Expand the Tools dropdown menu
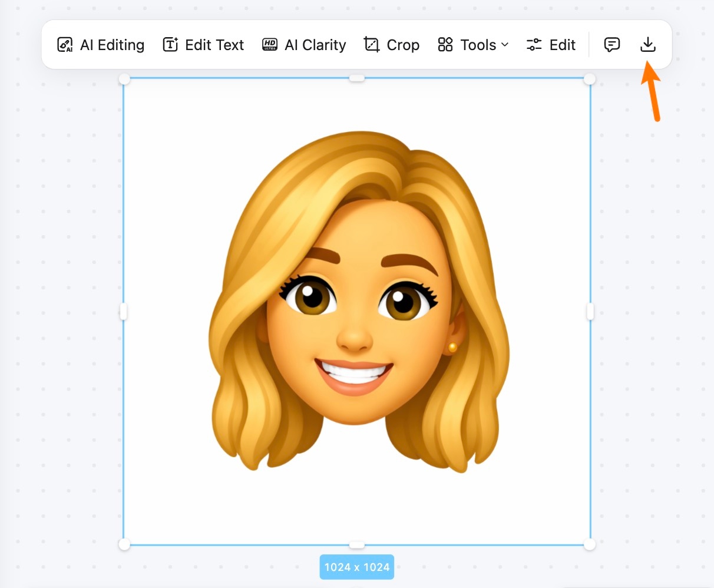Screen dimensions: 714x588 pyautogui.click(x=473, y=45)
